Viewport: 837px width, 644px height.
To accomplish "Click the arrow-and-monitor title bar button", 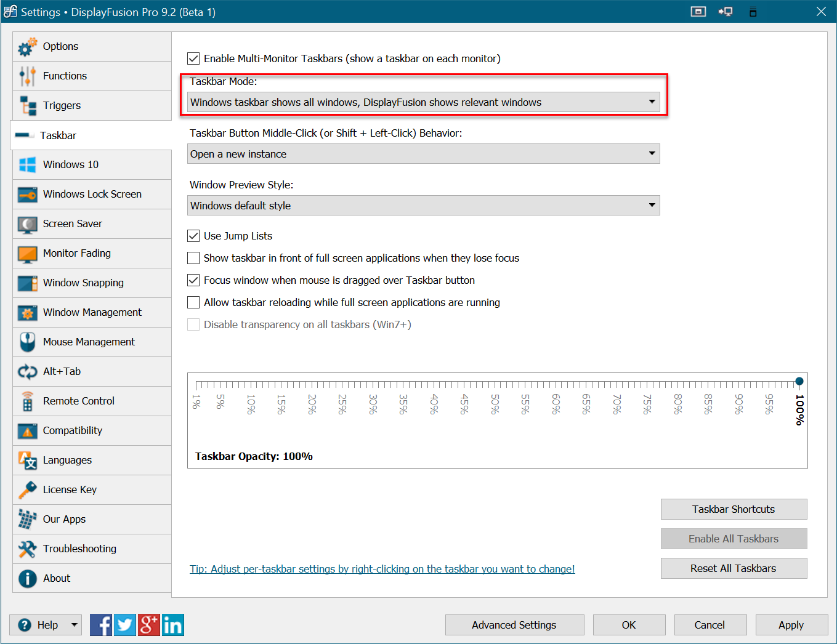I will coord(726,12).
